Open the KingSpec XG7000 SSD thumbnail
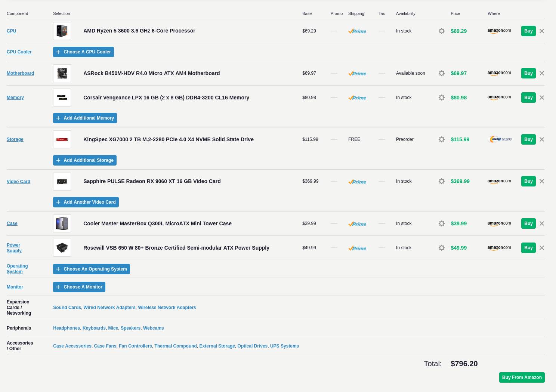Viewport: 556px width, 392px height. 62,139
